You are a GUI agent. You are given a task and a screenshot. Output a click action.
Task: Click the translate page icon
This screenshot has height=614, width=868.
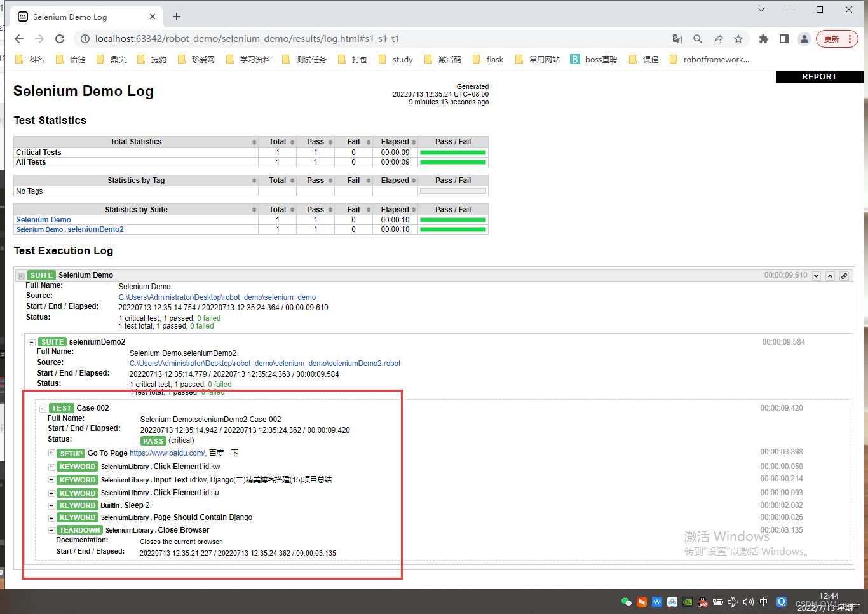click(677, 39)
